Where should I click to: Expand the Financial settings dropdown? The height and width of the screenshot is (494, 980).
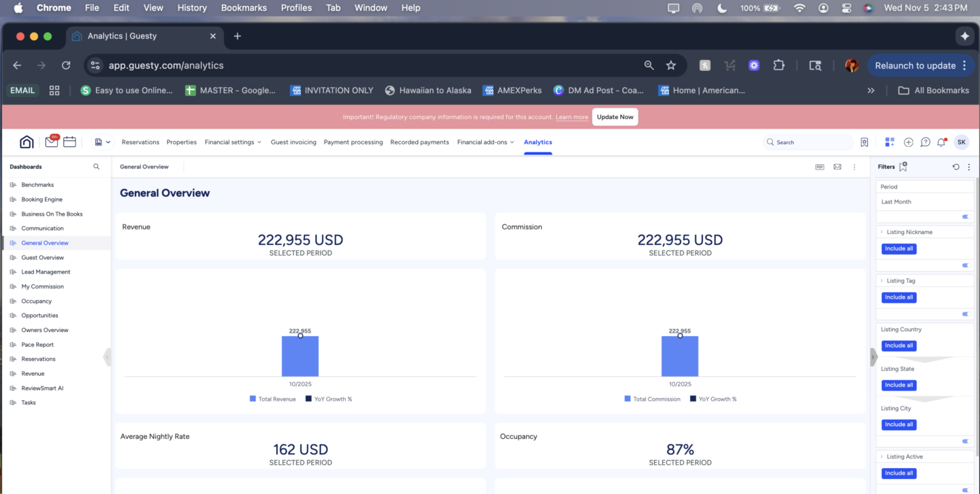click(x=233, y=142)
